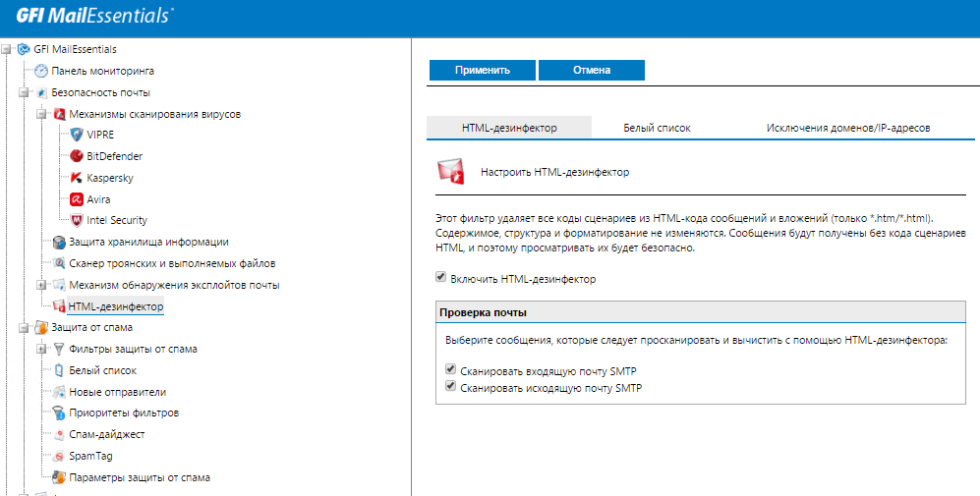
Task: Click the Новые отправители icon
Action: point(59,392)
